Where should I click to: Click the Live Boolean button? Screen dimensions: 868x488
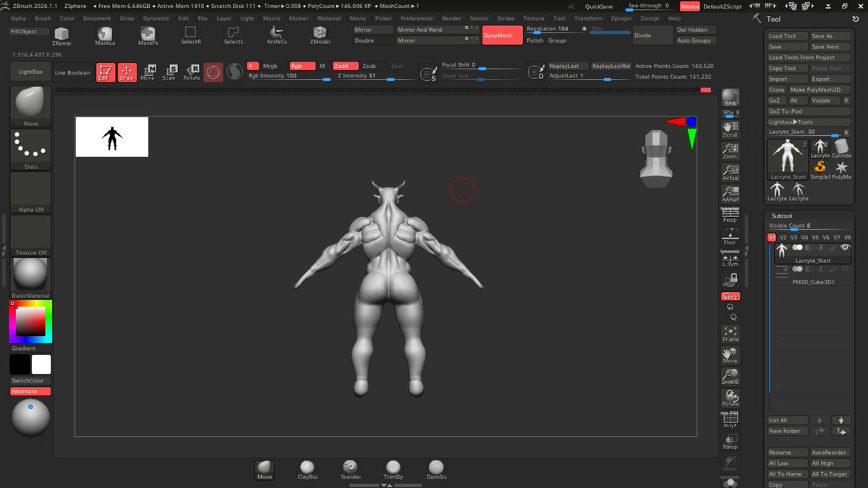point(72,72)
